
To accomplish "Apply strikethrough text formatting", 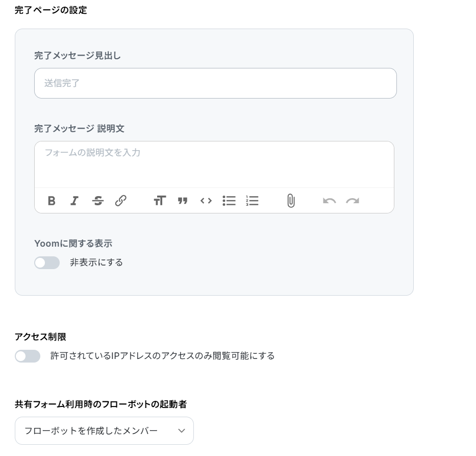I will 98,201.
